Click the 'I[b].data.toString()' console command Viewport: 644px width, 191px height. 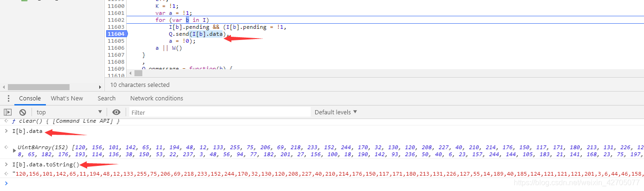click(x=45, y=165)
